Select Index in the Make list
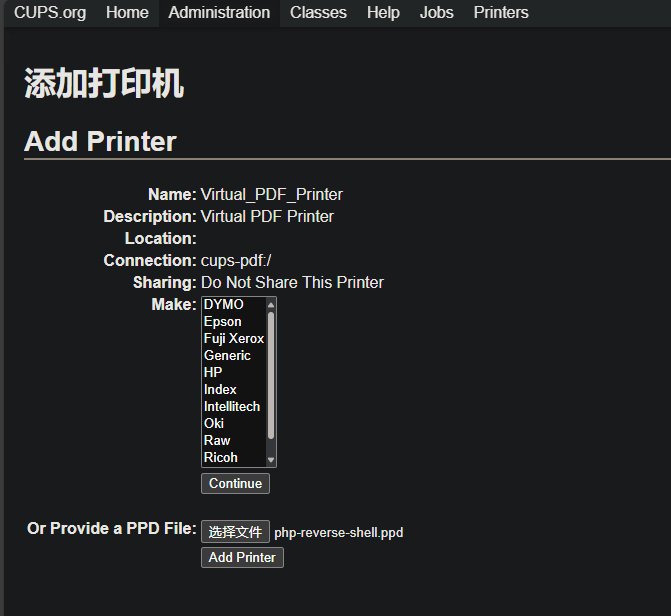Image resolution: width=671 pixels, height=616 pixels. 220,390
